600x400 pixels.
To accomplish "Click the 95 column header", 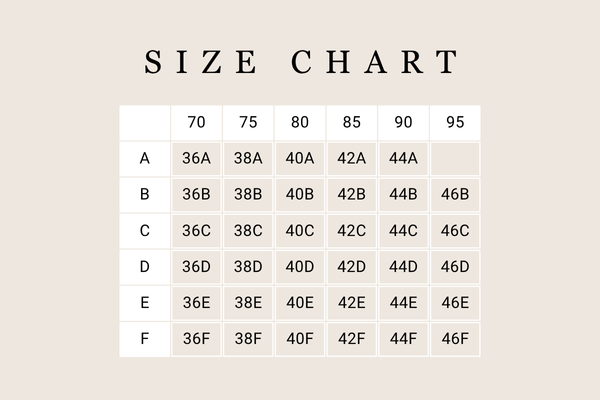I will (x=455, y=123).
